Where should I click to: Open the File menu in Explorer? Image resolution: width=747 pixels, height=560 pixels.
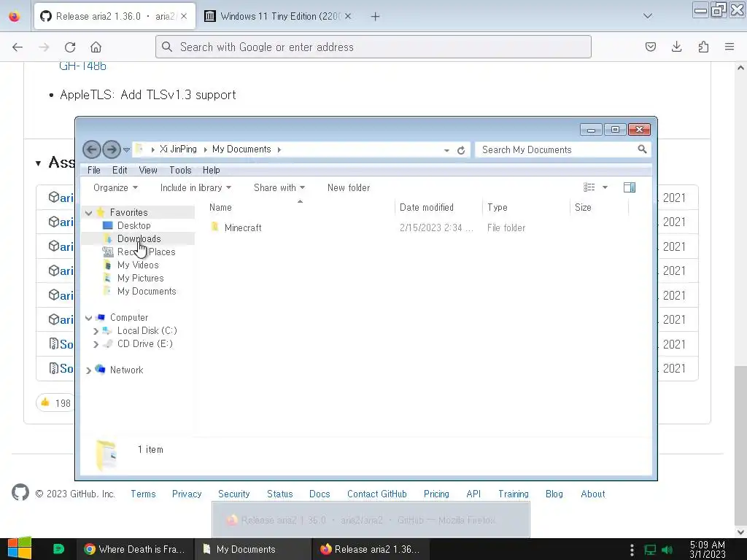click(x=94, y=170)
